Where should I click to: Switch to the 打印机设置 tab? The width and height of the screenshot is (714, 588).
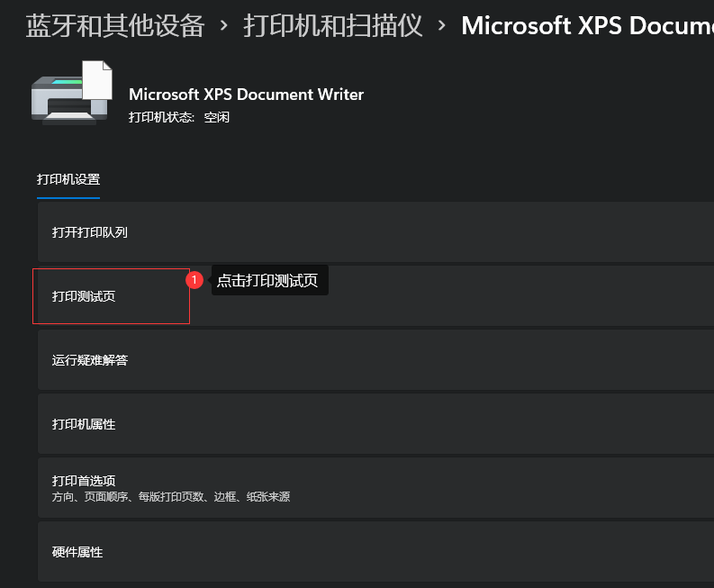[x=68, y=179]
